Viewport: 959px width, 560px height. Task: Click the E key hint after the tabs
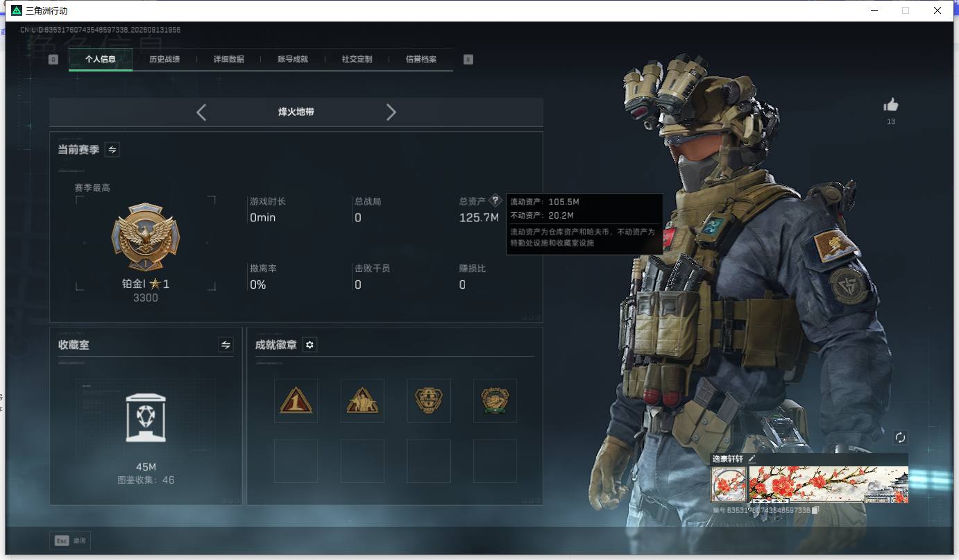(x=468, y=60)
